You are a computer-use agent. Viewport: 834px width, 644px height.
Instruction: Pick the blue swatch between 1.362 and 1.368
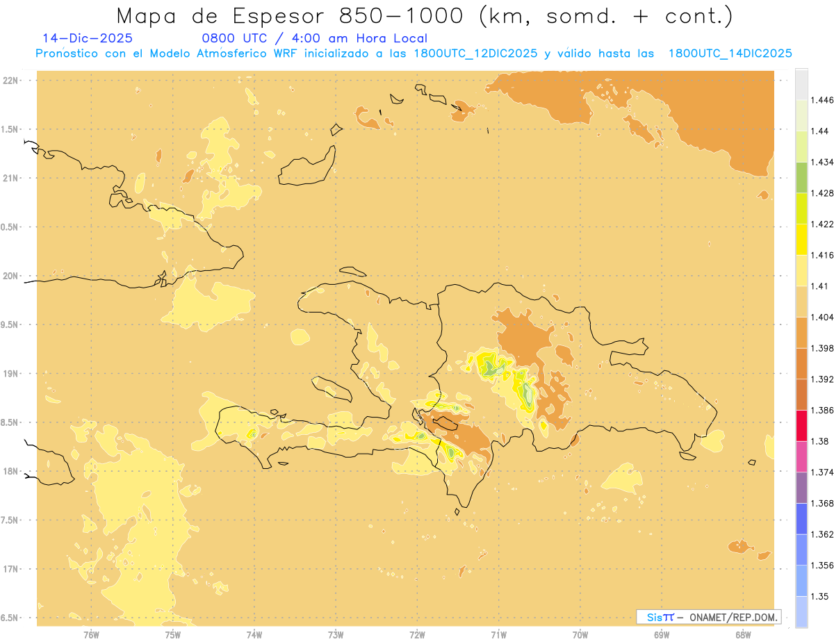pos(801,518)
